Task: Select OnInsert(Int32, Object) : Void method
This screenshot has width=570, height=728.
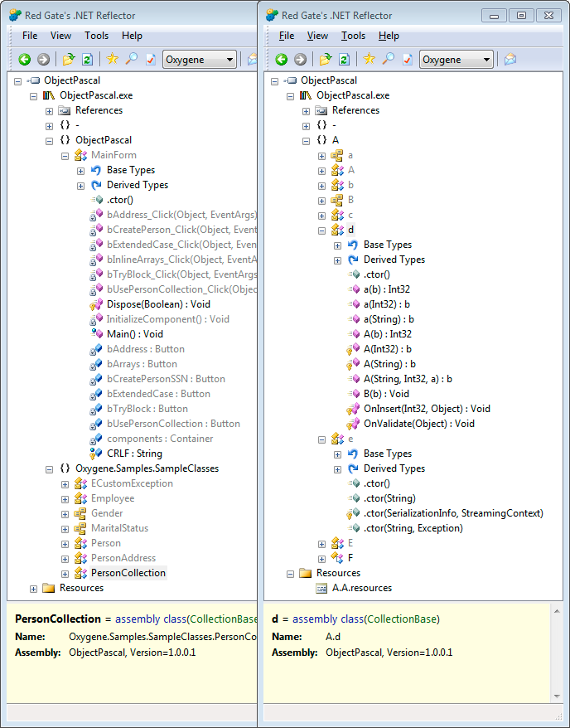Action: (x=427, y=409)
